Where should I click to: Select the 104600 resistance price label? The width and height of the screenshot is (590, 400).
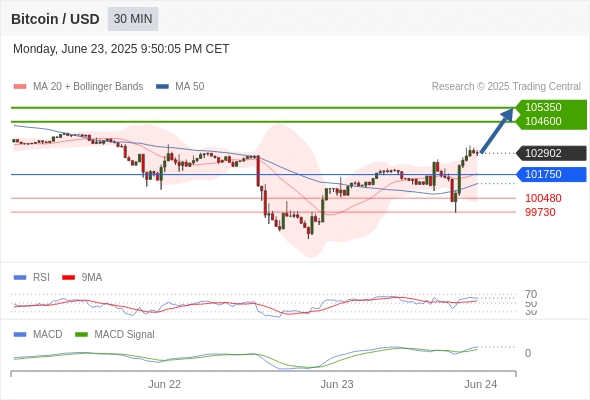543,121
